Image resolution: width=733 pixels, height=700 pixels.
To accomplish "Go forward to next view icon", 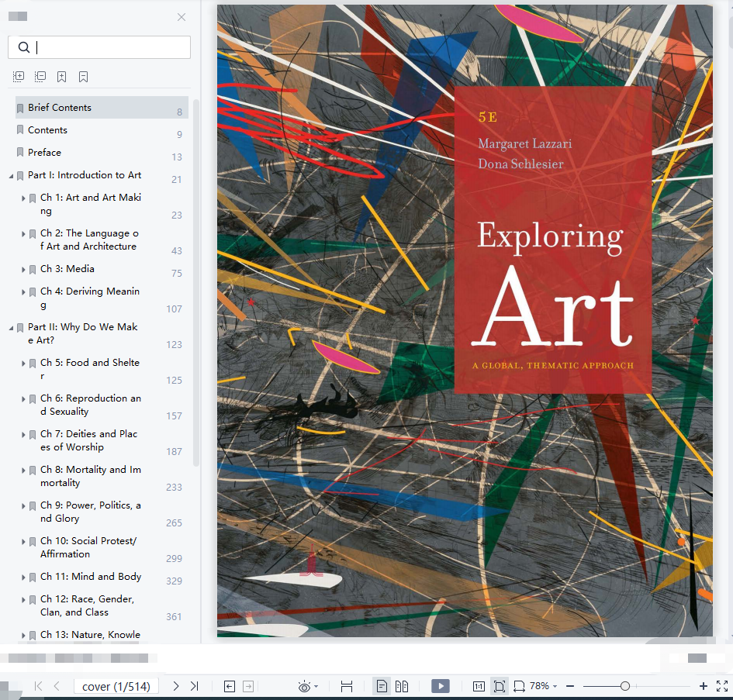I will 248,687.
